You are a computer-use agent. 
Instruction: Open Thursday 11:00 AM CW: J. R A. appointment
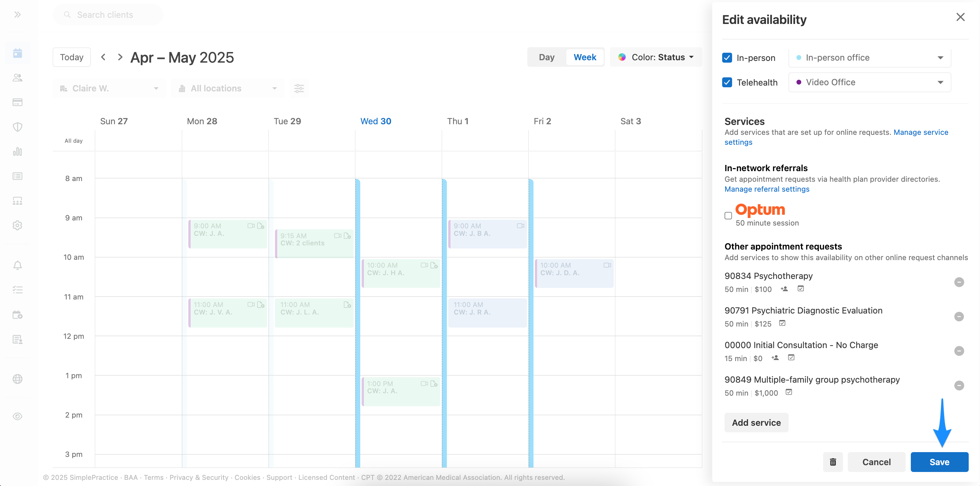point(488,313)
